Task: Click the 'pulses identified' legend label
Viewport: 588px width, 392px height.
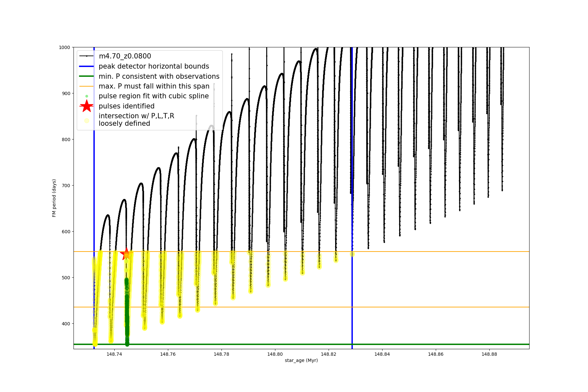Action: (126, 106)
